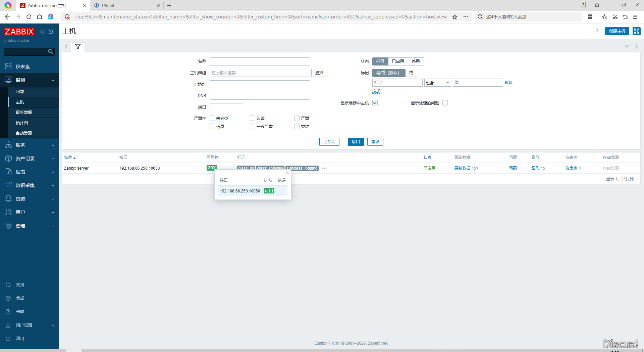
Task: Open the filter tabs dropdown chevron
Action: (627, 46)
